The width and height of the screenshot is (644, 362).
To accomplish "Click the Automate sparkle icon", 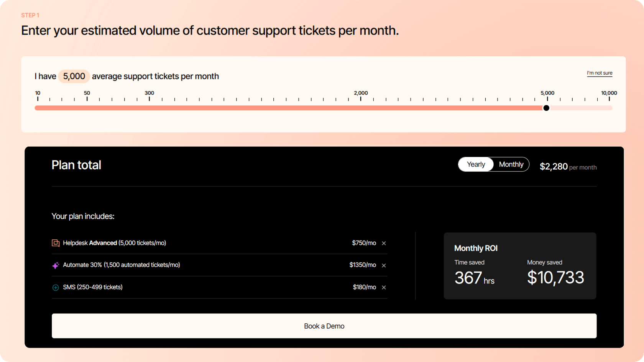I will (x=56, y=265).
